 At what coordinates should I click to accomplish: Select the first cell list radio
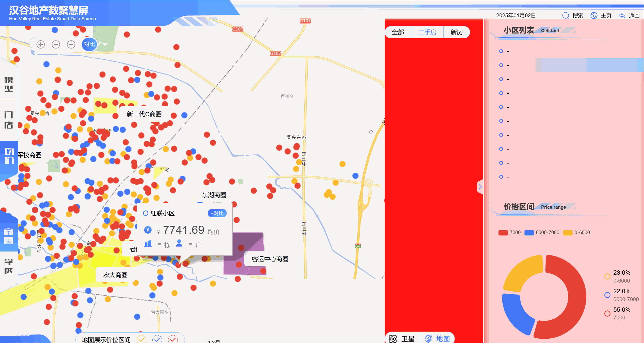(501, 51)
